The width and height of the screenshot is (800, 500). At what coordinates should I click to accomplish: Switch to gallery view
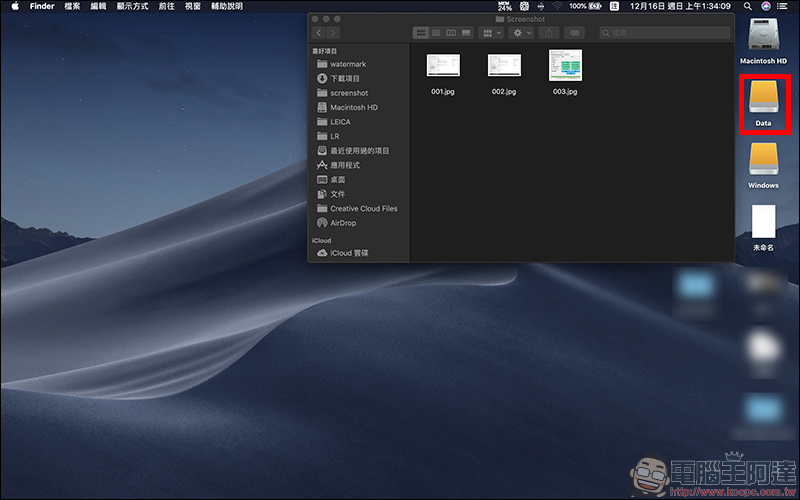[466, 33]
